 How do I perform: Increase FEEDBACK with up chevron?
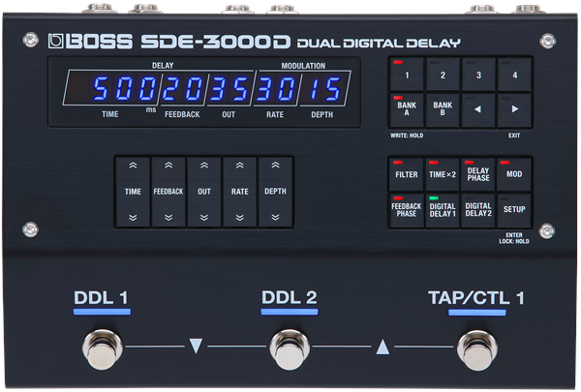(168, 166)
